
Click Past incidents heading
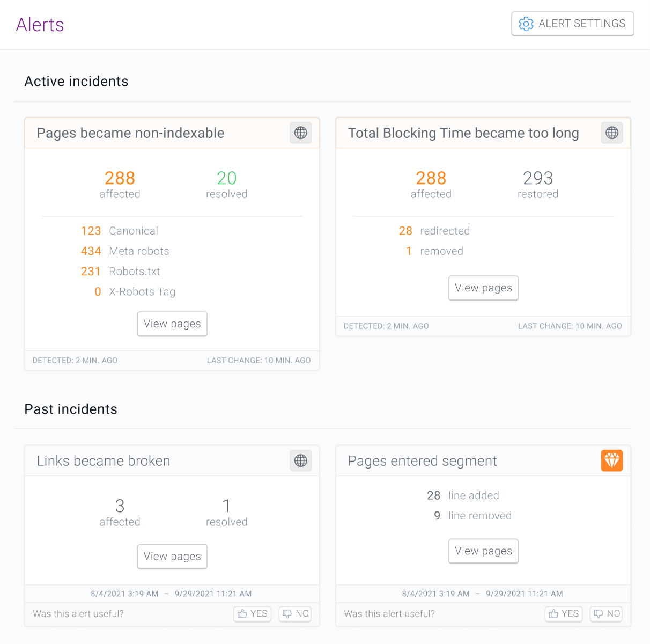click(x=71, y=409)
